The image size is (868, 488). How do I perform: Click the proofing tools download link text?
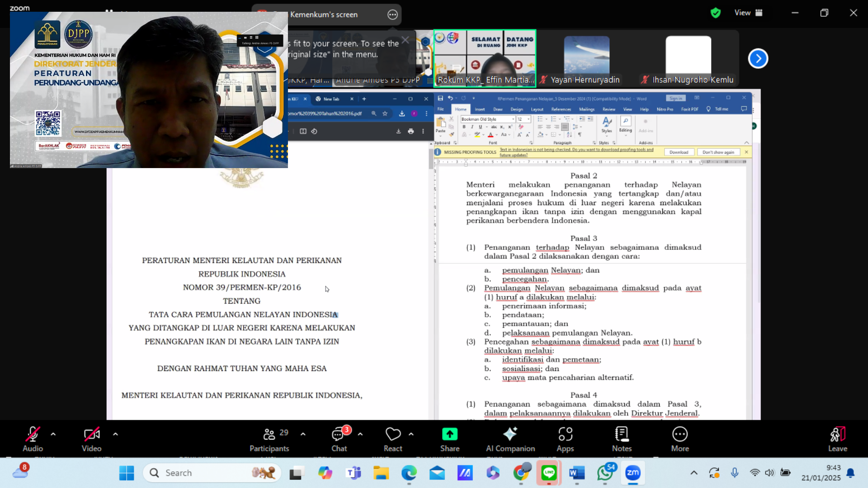[x=576, y=152]
